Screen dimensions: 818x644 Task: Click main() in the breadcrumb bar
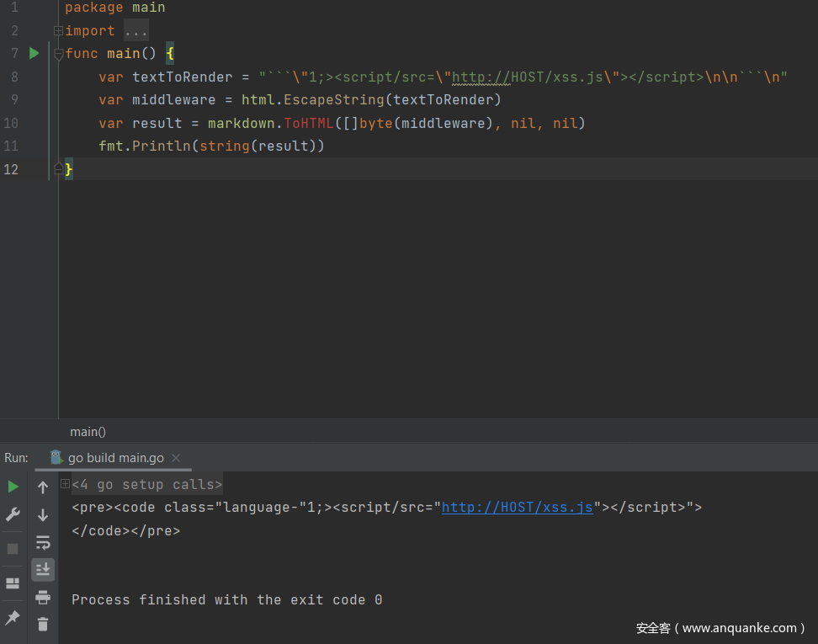pos(88,432)
